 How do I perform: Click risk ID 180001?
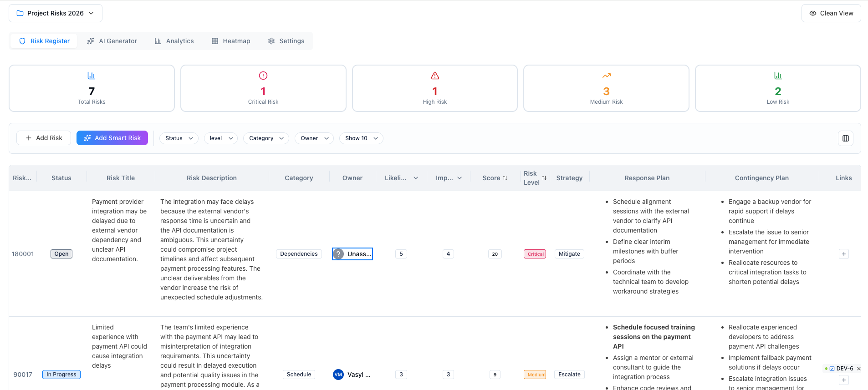click(23, 254)
